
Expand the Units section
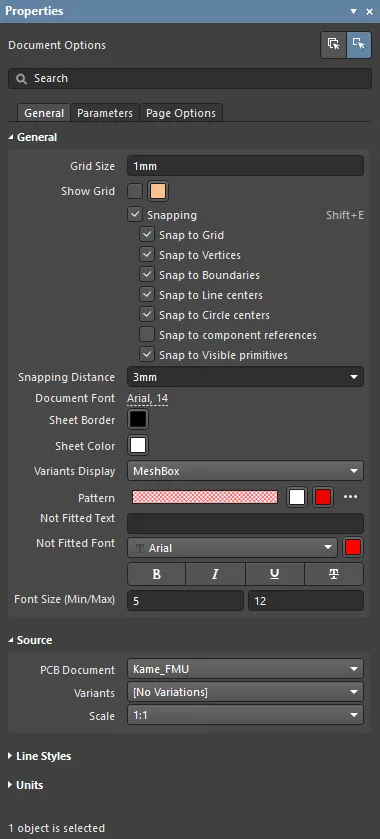click(x=26, y=785)
